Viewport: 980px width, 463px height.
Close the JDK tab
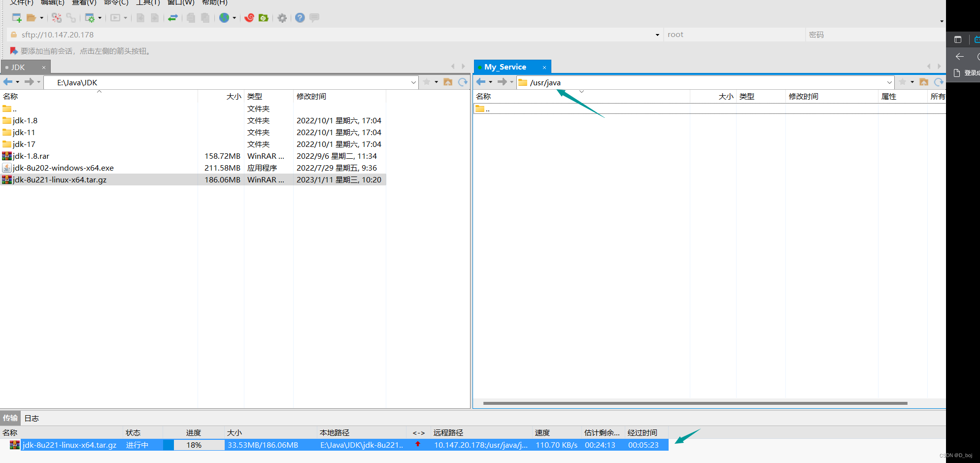[x=44, y=68]
